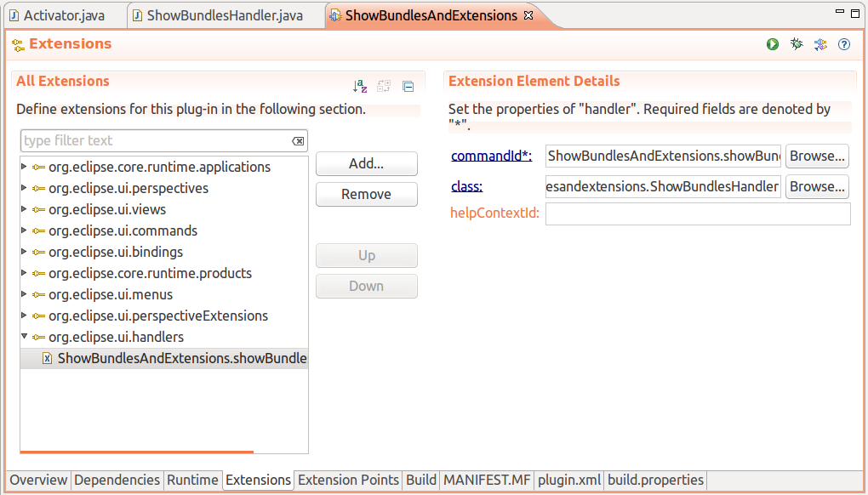Collapse the org.eclipse.ui.handlers node
Viewport: 868px width, 495px height.
point(24,336)
